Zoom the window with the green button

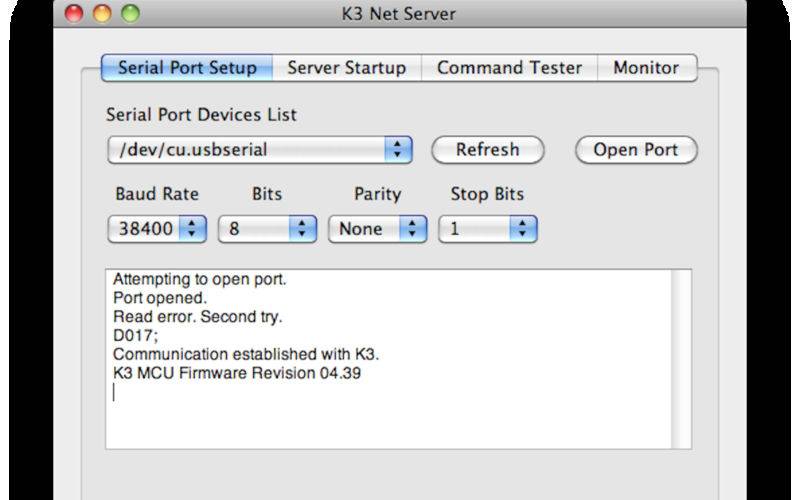[130, 13]
